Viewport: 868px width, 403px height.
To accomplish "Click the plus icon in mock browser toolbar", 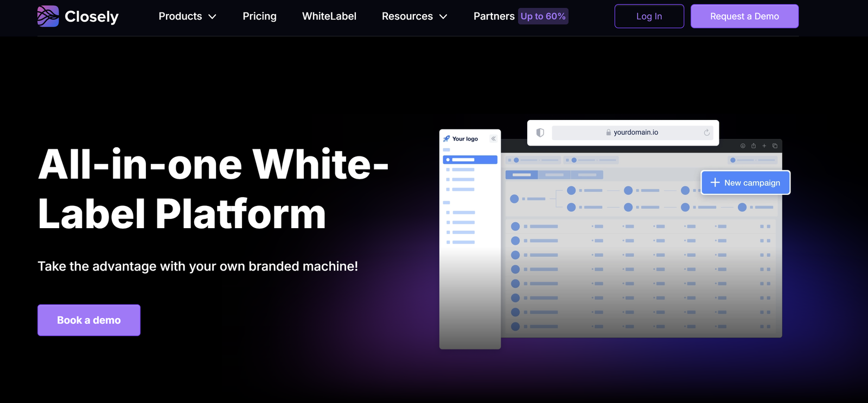I will point(764,146).
